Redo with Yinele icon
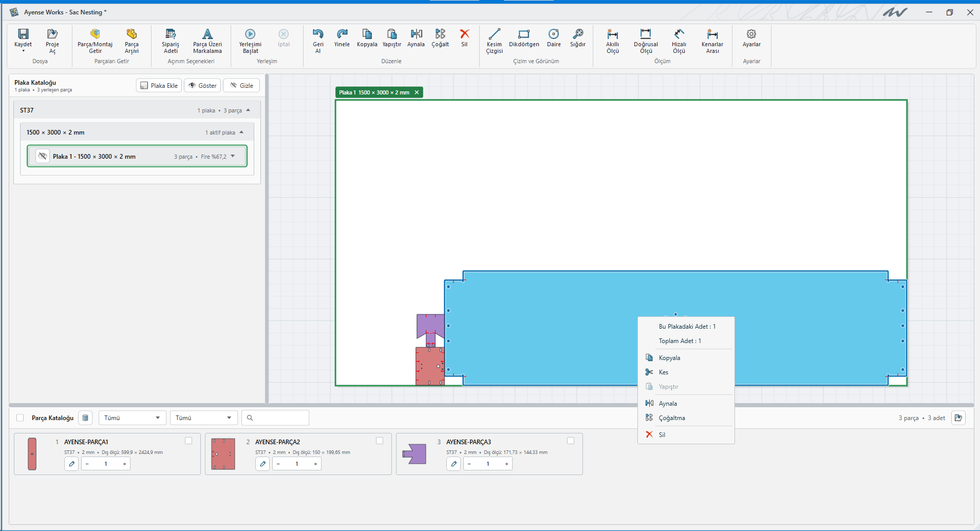The height and width of the screenshot is (531, 980). [x=342, y=34]
